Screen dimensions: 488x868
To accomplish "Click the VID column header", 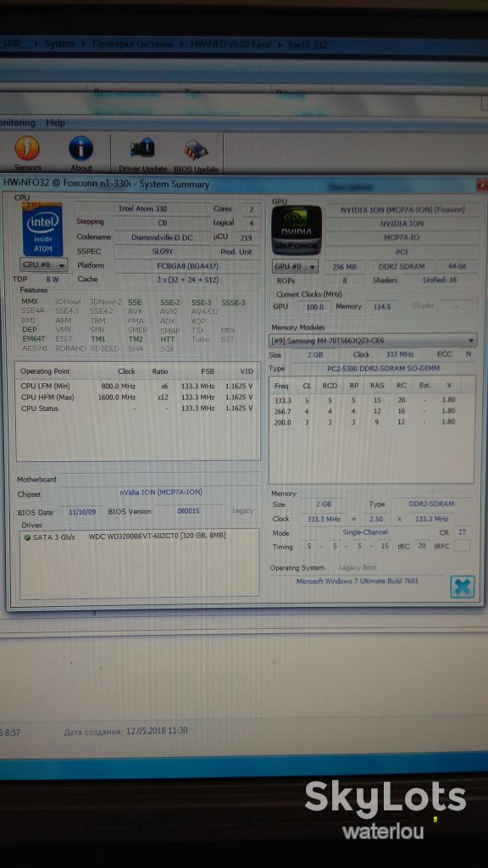I will click(247, 371).
